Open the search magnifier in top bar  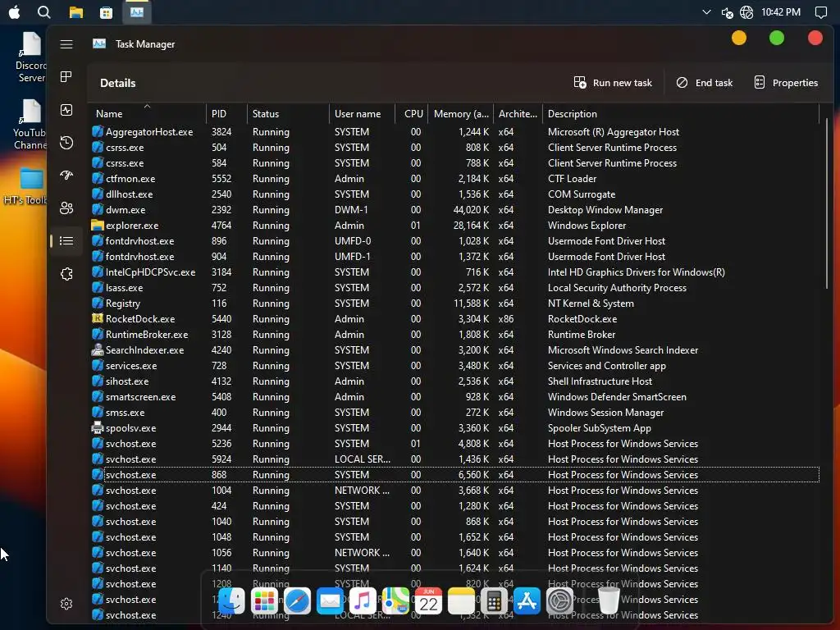(44, 11)
